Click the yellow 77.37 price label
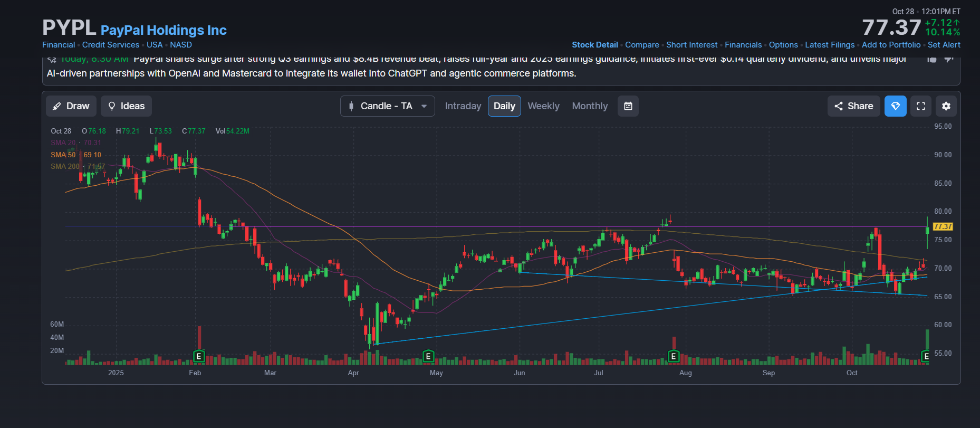 pos(943,226)
